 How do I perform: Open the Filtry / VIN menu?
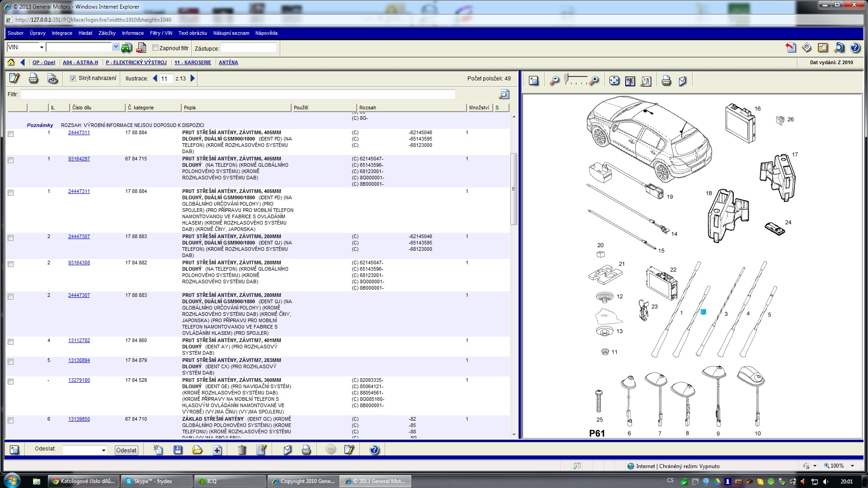point(161,33)
